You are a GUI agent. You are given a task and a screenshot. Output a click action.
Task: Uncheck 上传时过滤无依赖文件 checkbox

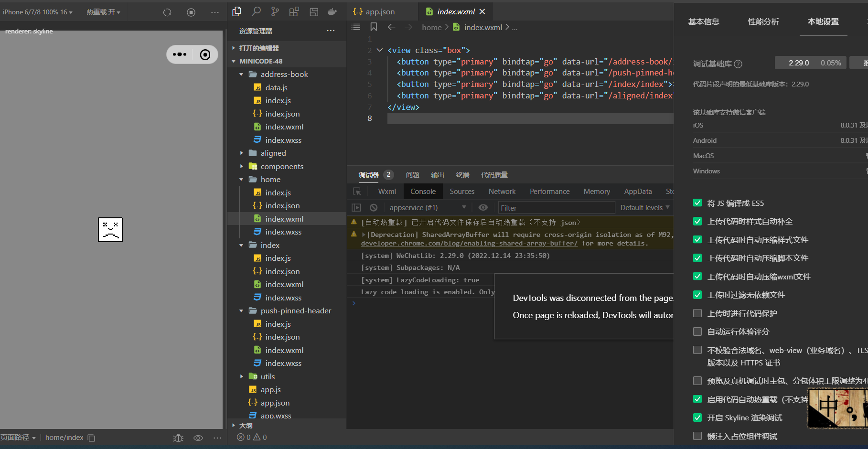(697, 295)
